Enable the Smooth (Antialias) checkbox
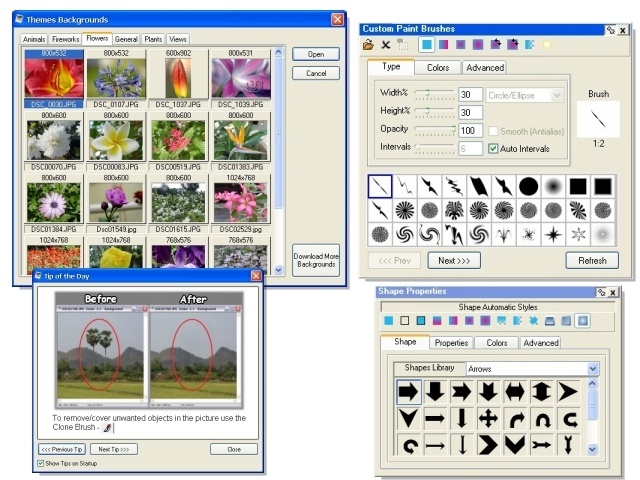 coord(493,131)
